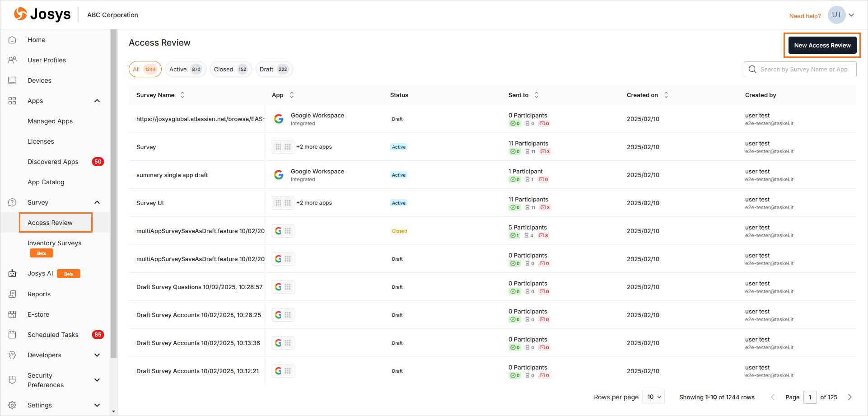The image size is (868, 416).
Task: Click the Developers icon in sidebar
Action: coord(12,355)
